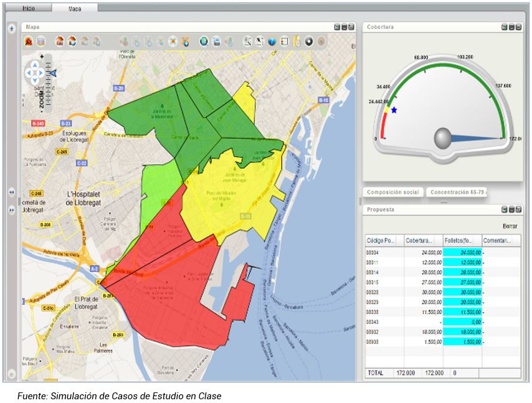532x403 pixels.
Task: Select the magnifier zoom tool in toolbar
Action: tap(247, 41)
